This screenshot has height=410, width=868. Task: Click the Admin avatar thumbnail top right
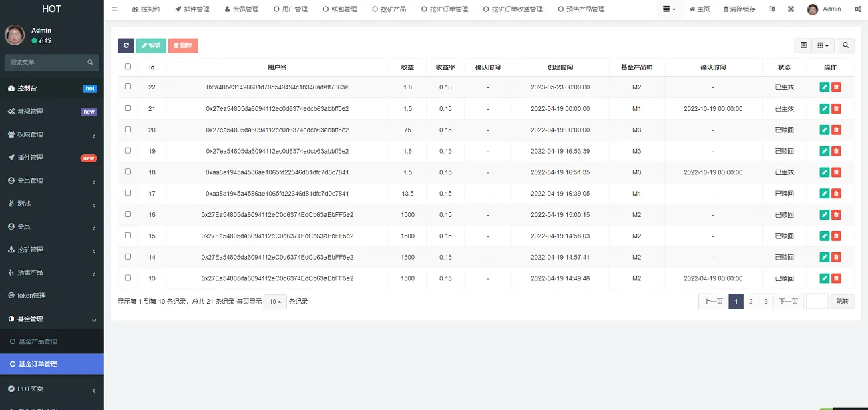click(x=813, y=9)
